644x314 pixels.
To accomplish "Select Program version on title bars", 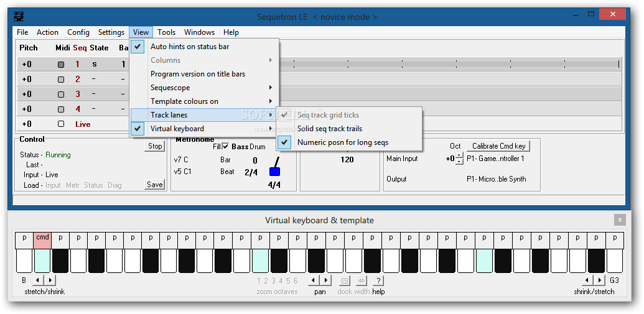I will point(204,74).
